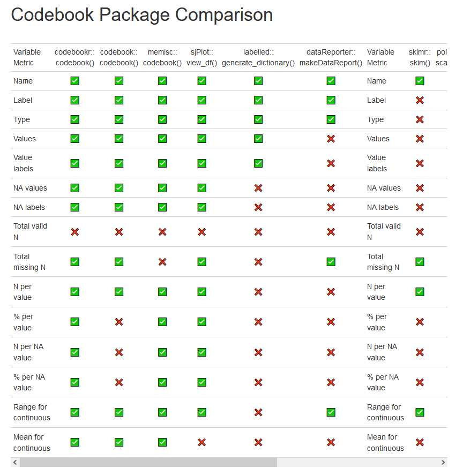The height and width of the screenshot is (476, 463).
Task: Click red X for Values under dataReporter::makeDataReport()
Action: (x=331, y=139)
